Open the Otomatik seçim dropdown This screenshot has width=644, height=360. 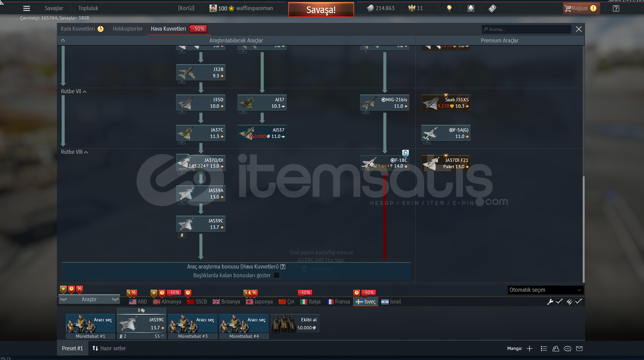click(546, 290)
